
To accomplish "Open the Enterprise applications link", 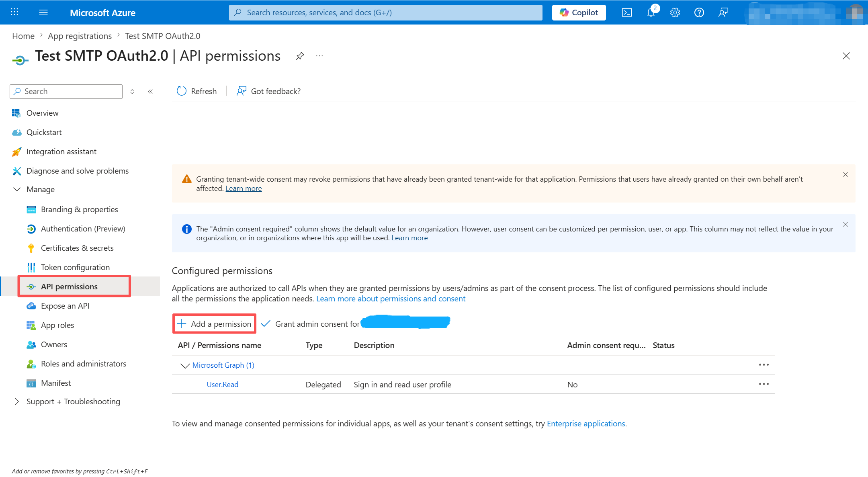I will (x=586, y=424).
